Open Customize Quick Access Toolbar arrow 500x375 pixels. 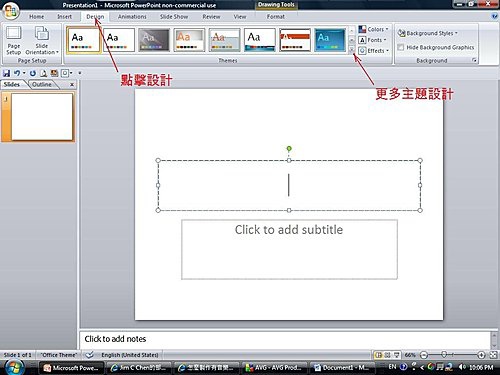click(80, 73)
